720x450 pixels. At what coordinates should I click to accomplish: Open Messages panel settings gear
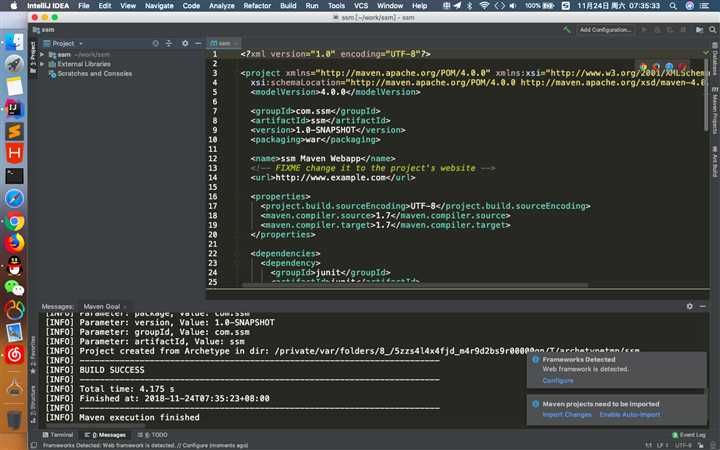[689, 306]
